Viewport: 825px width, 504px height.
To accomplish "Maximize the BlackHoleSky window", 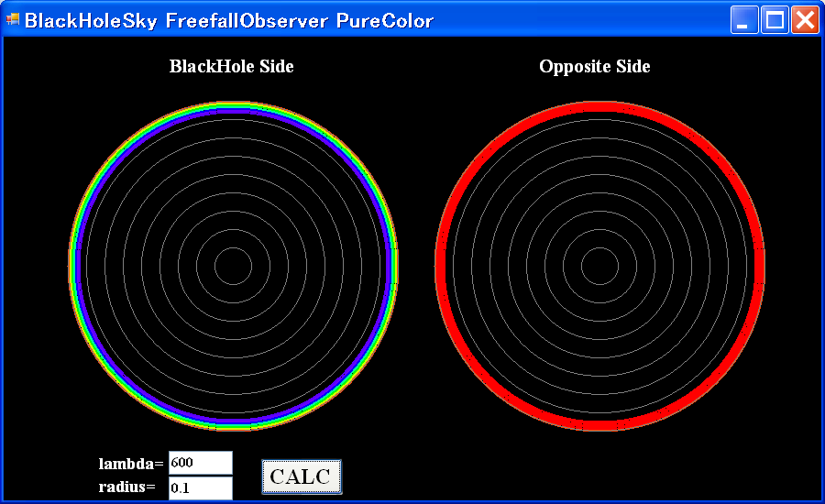I will [x=775, y=20].
